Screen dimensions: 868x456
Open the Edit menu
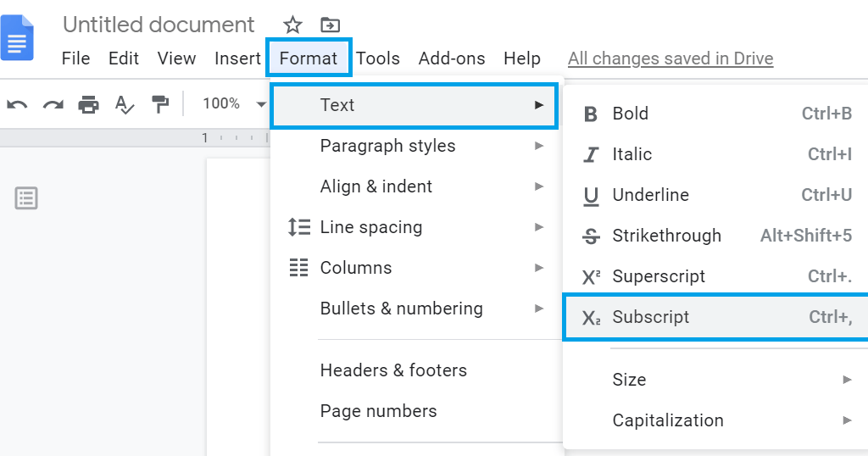124,58
